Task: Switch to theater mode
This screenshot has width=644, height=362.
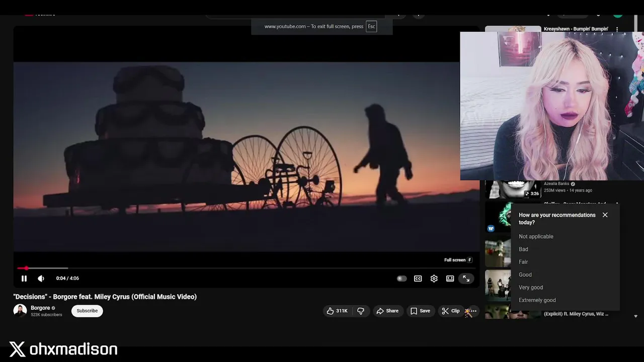Action: [x=450, y=279]
